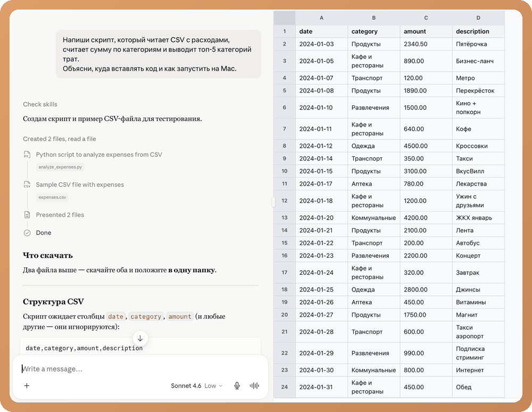This screenshot has height=412, width=532.
Task: Start voice mode waveform icon
Action: click(x=254, y=385)
